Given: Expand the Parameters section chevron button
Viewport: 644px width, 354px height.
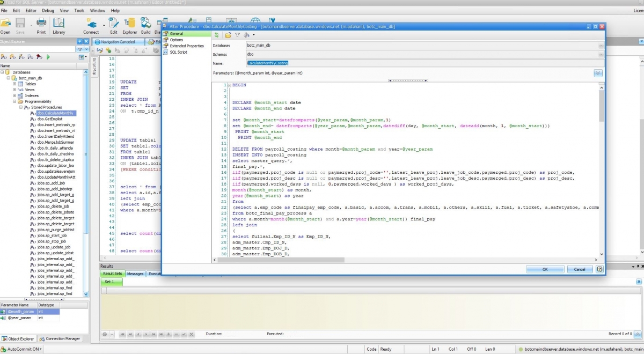Looking at the screenshot, I should point(598,73).
